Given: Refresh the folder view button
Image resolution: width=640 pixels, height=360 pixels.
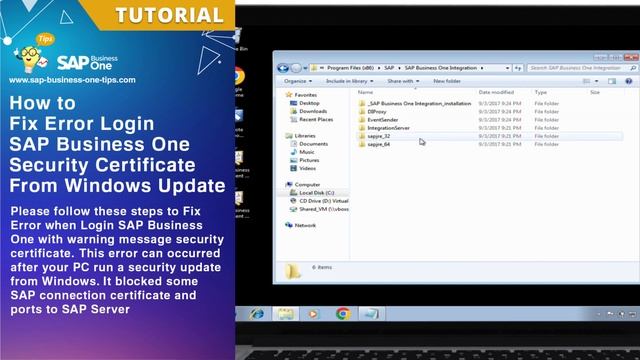Looking at the screenshot, I should (x=518, y=68).
